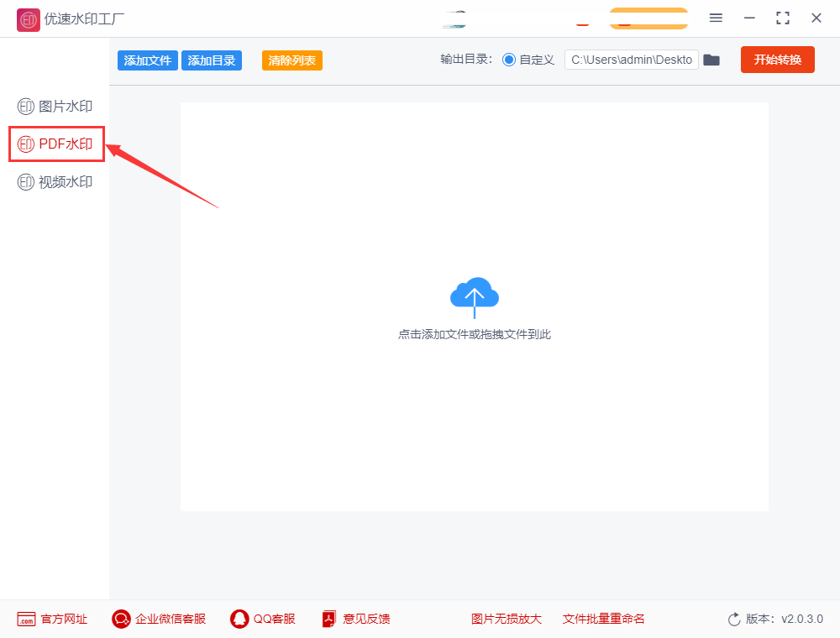This screenshot has height=638, width=840.
Task: Click 添加目录 button
Action: (212, 60)
